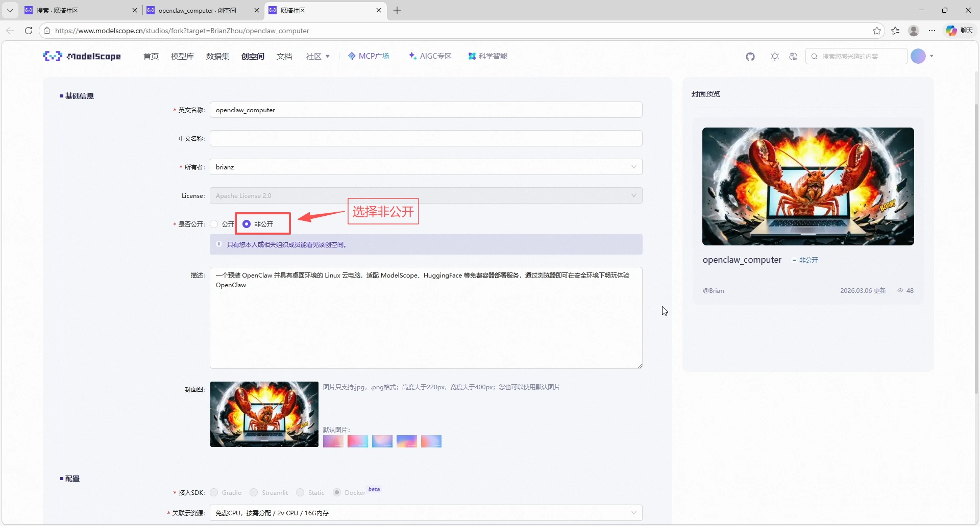Close the 搜索 · 魔搭社区 tab
Screen dimensions: 980x526
point(135,10)
